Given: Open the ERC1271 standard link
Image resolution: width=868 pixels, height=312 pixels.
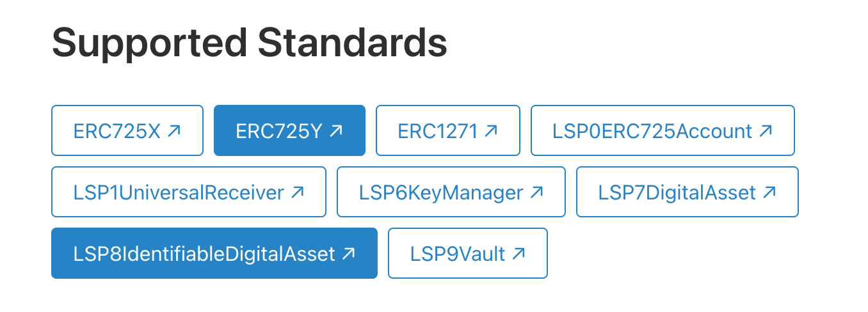Looking at the screenshot, I should [x=438, y=131].
